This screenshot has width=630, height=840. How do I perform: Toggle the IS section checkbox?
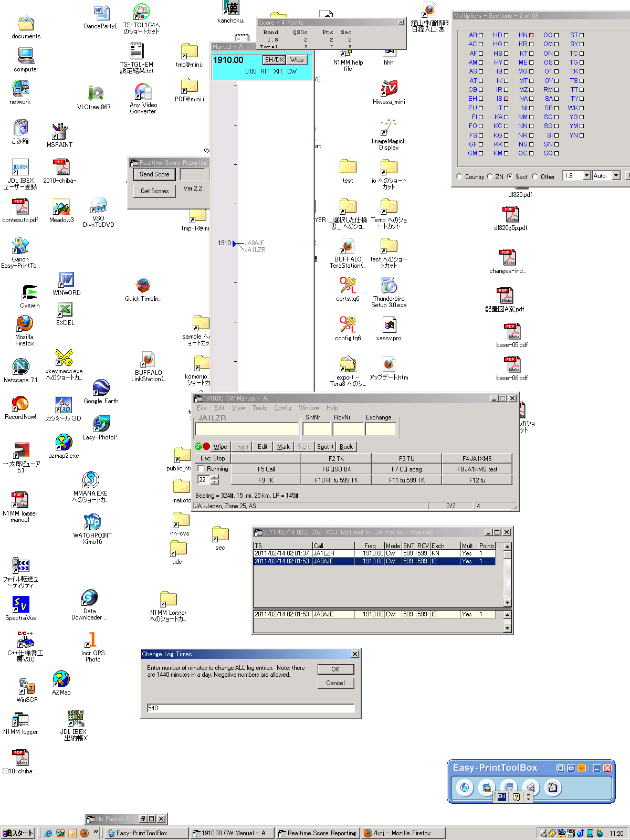click(x=506, y=99)
